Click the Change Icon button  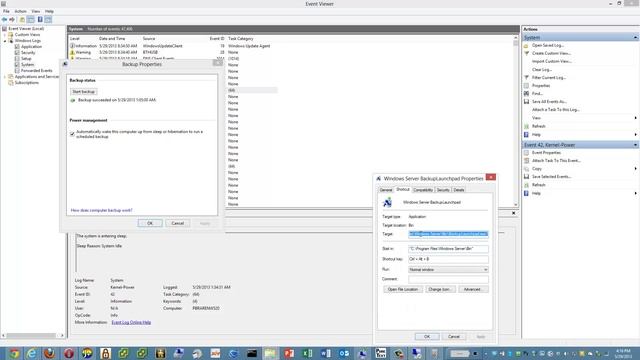point(440,289)
